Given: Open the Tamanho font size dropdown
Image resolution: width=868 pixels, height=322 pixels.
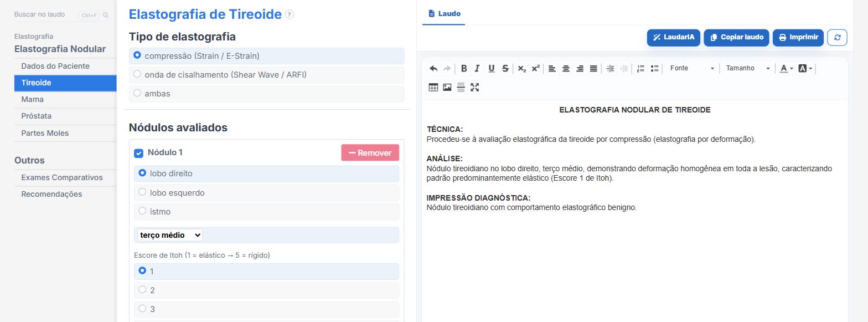Looking at the screenshot, I should [748, 68].
